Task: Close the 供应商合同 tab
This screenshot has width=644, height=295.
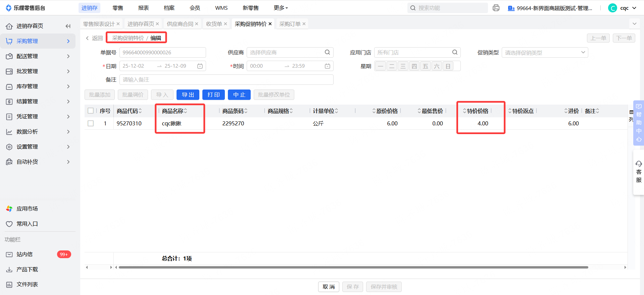Action: point(197,24)
